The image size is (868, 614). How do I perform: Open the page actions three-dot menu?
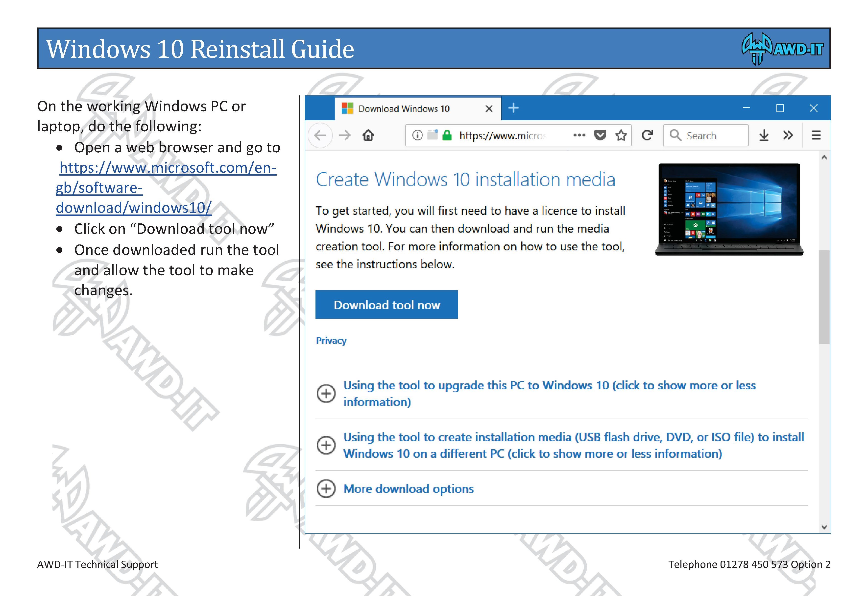coord(579,135)
